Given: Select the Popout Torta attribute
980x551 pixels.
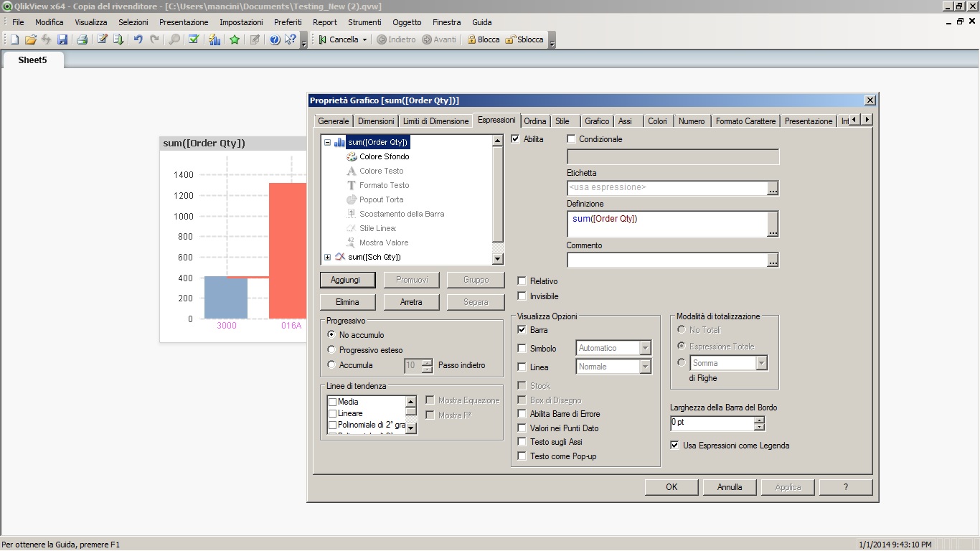Looking at the screenshot, I should tap(374, 199).
